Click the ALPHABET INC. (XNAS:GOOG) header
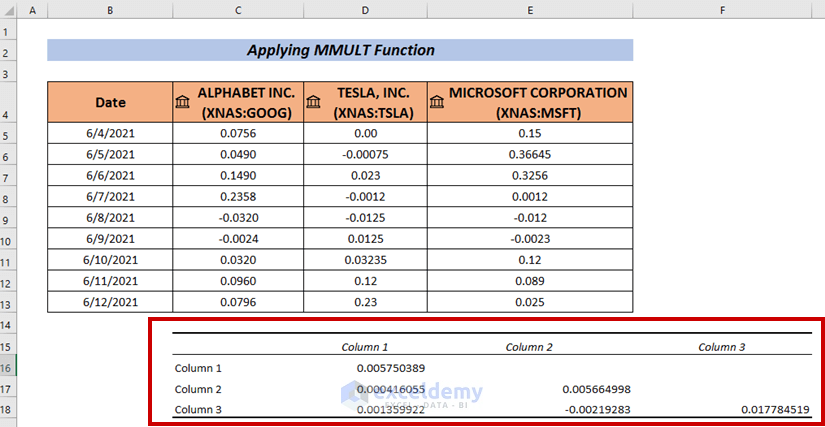The width and height of the screenshot is (825, 427). pyautogui.click(x=238, y=101)
